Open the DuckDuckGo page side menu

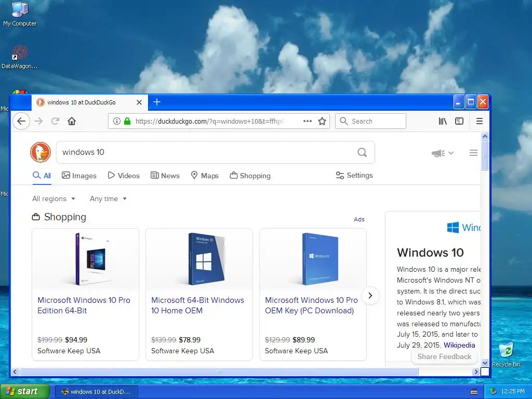tap(474, 153)
